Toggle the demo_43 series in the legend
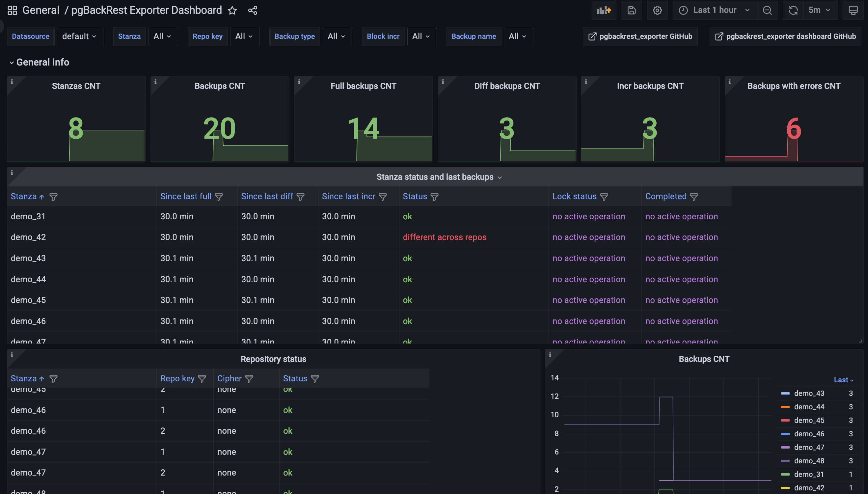 [x=809, y=393]
